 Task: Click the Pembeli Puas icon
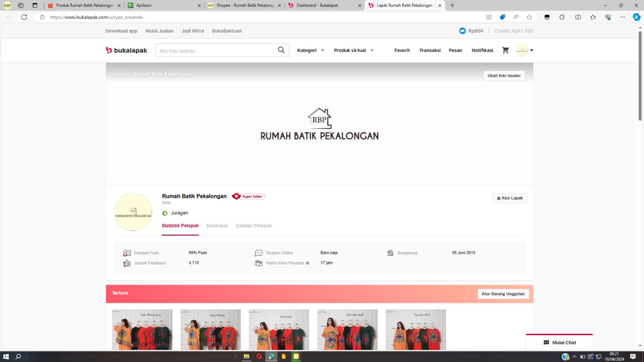[x=127, y=253]
